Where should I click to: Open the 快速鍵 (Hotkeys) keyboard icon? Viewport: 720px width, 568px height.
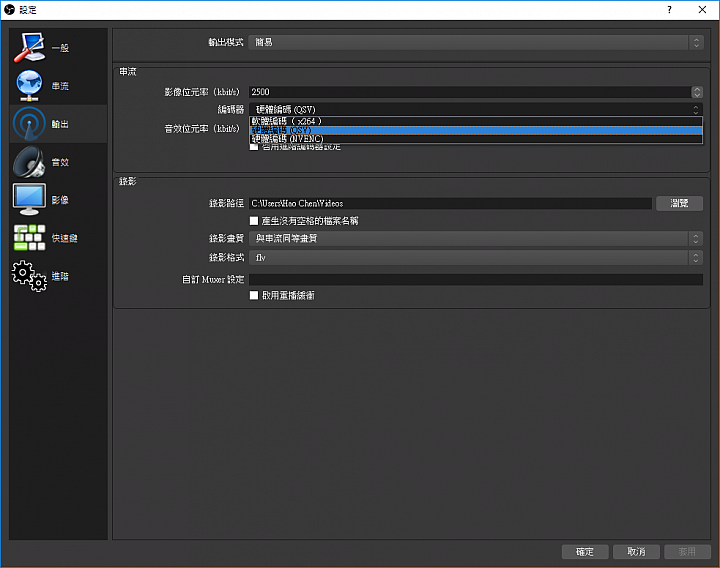(x=29, y=238)
